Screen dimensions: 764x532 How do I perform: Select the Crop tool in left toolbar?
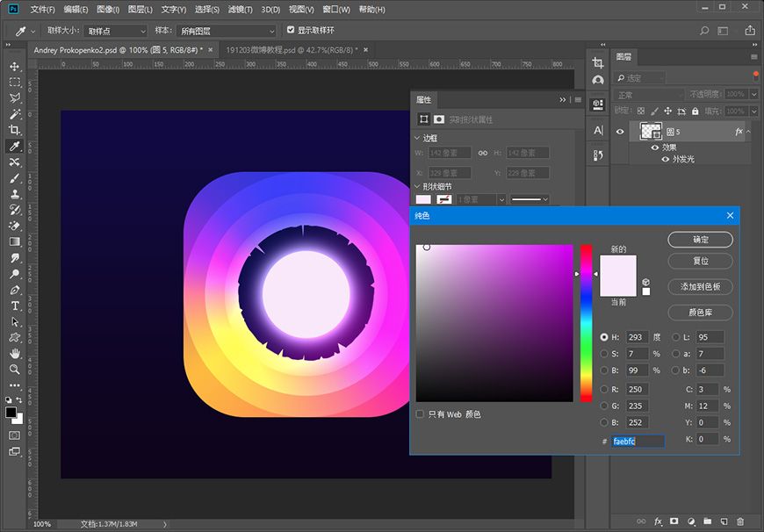click(x=15, y=130)
